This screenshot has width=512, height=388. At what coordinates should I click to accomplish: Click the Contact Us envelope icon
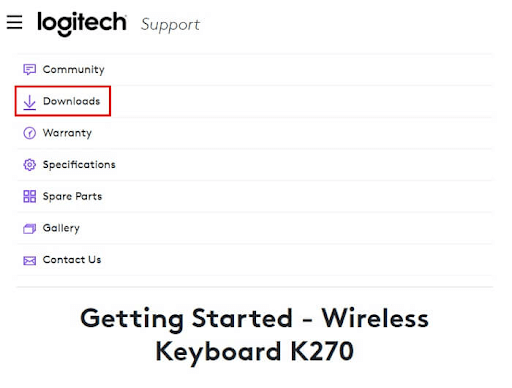click(x=29, y=260)
